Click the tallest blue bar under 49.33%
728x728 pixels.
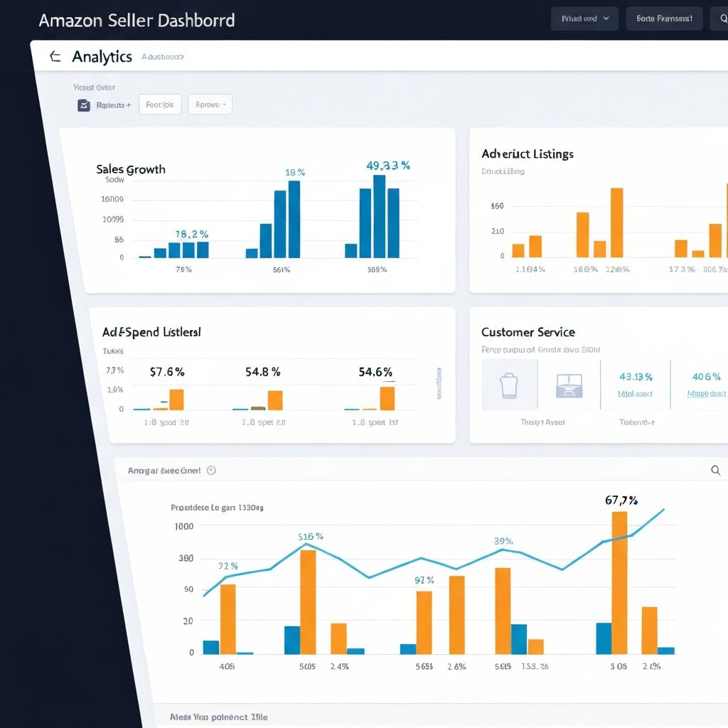tap(379, 216)
